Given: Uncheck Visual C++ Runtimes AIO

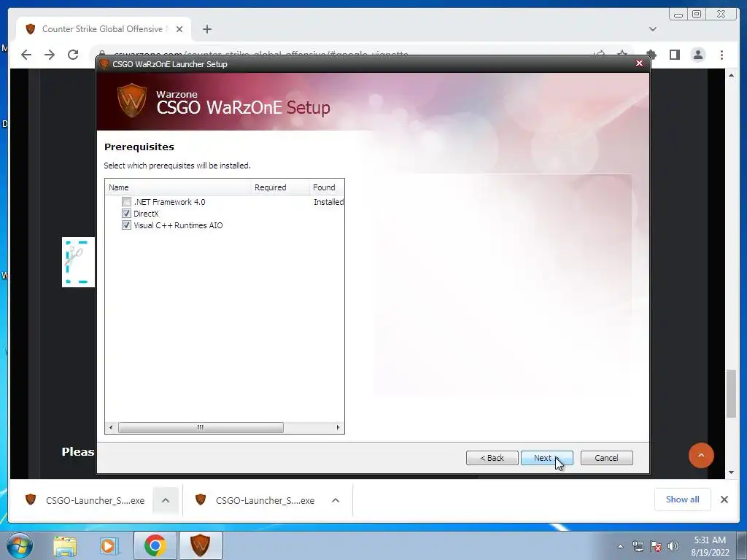Looking at the screenshot, I should click(x=126, y=225).
